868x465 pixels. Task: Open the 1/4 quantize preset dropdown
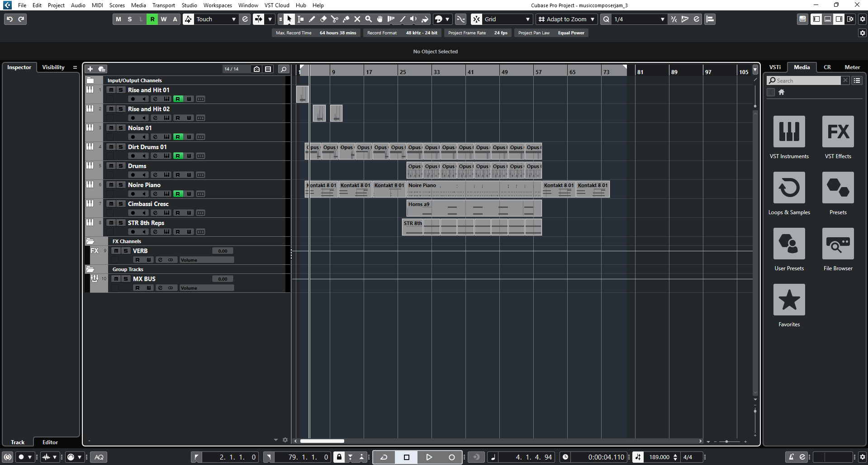click(x=662, y=19)
